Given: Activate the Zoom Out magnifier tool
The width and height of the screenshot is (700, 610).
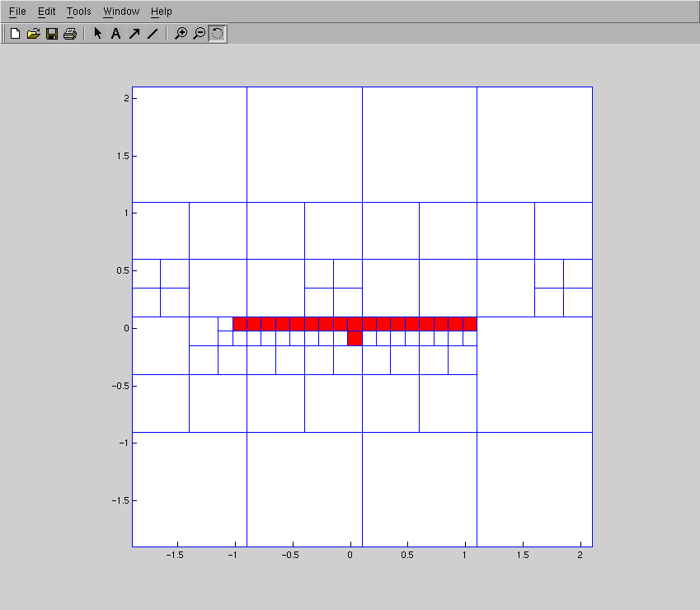Looking at the screenshot, I should [x=199, y=34].
